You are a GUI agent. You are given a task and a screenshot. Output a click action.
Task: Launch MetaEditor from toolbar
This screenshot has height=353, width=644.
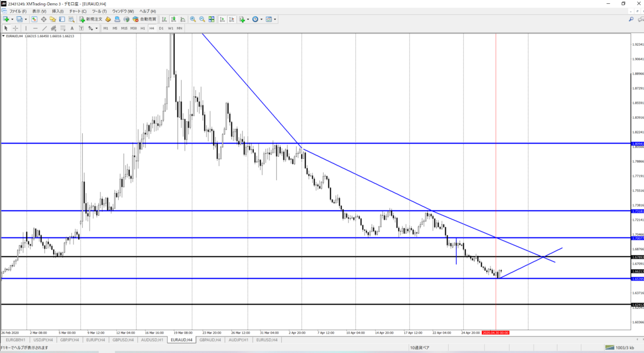[108, 19]
